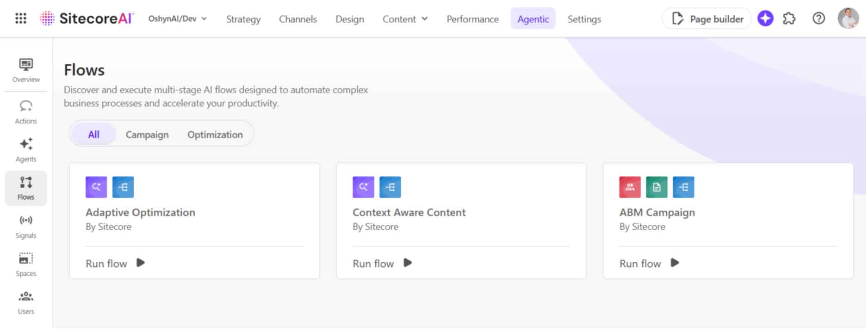Click purple search icon on Context Aware Content card

[363, 187]
